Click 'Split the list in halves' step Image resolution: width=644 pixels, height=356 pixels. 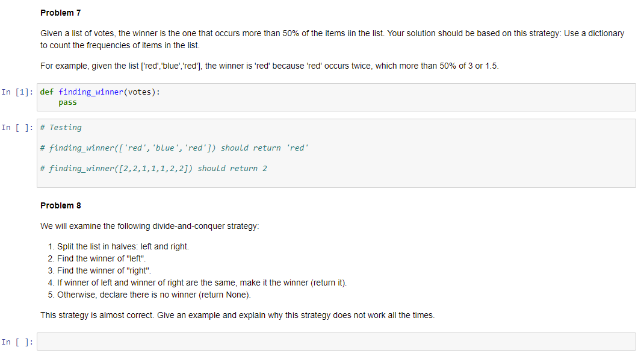(123, 246)
